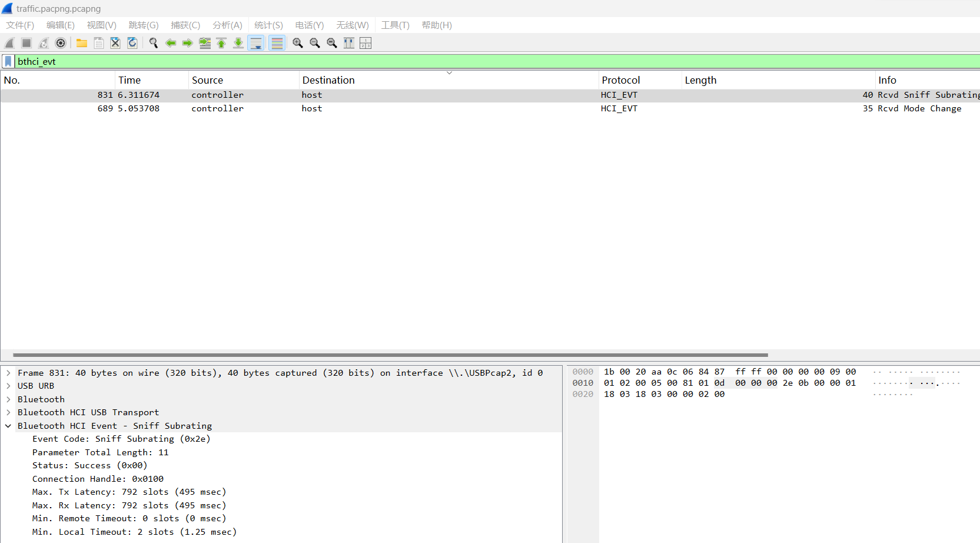Select Min. Local Timeout field
This screenshot has height=543, width=980.
(135, 532)
